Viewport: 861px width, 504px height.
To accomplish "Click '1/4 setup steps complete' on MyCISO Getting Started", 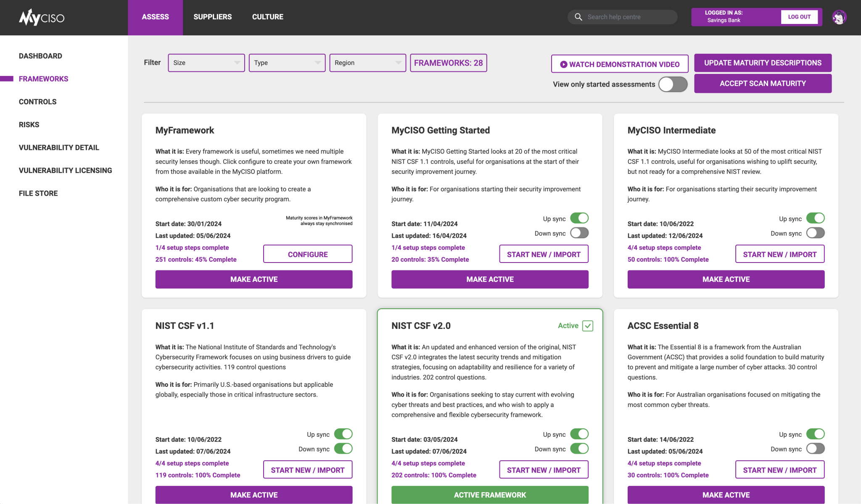I will [428, 248].
